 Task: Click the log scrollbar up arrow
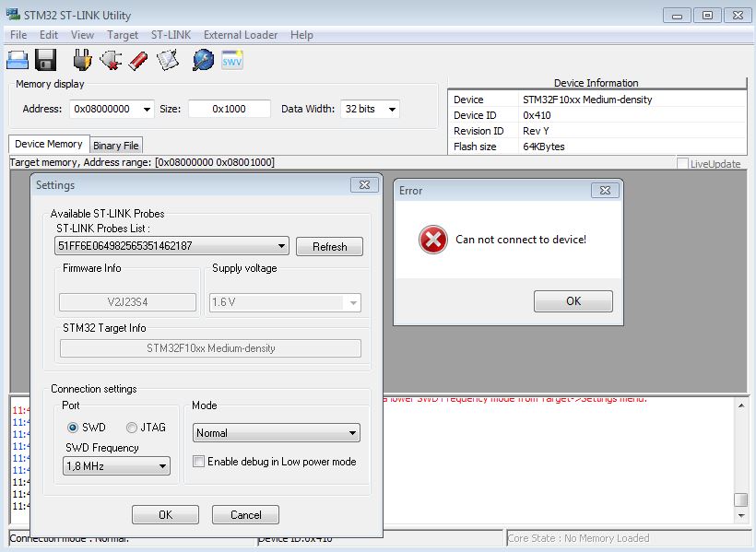coord(740,405)
